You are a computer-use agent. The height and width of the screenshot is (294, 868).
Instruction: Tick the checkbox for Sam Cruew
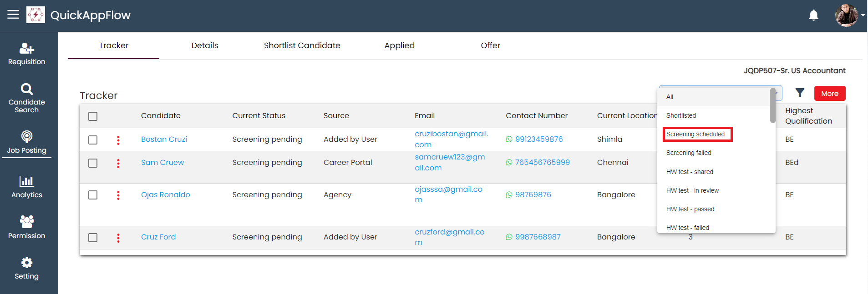pos(93,163)
